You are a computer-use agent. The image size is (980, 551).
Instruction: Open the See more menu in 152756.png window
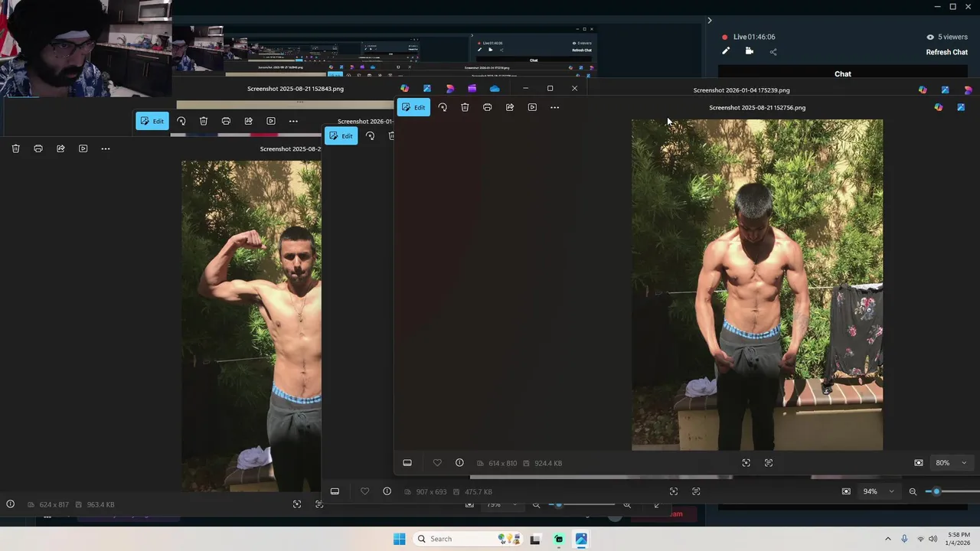coord(555,107)
